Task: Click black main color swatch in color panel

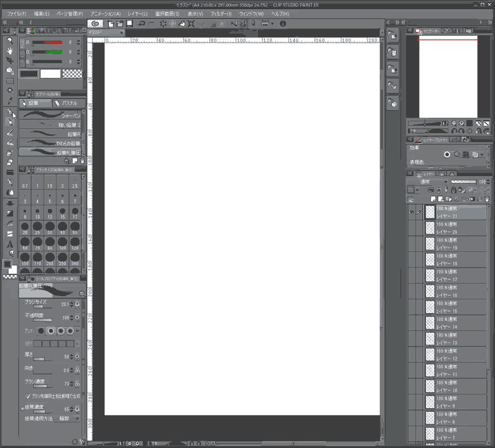Action: tap(29, 74)
